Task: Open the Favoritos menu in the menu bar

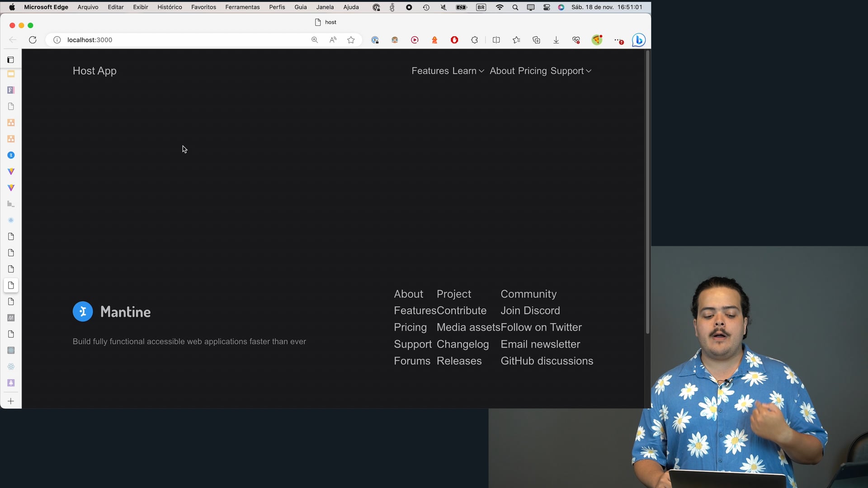Action: pyautogui.click(x=203, y=7)
